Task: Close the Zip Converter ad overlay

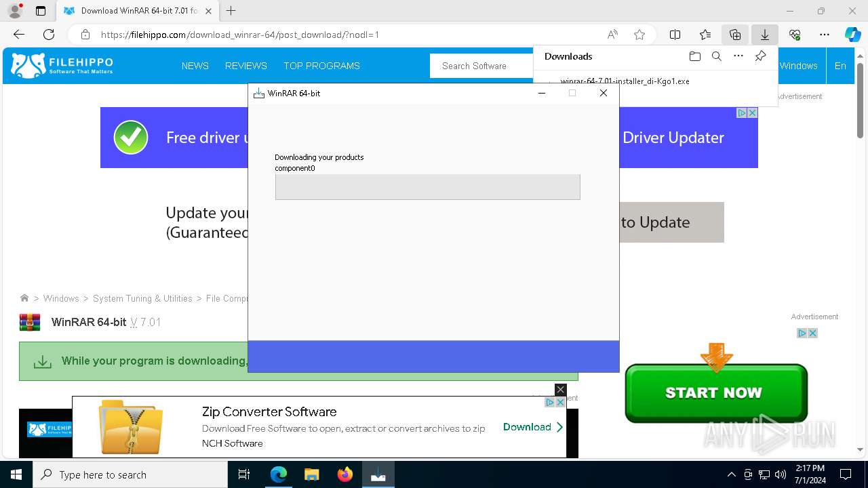Action: coord(560,390)
